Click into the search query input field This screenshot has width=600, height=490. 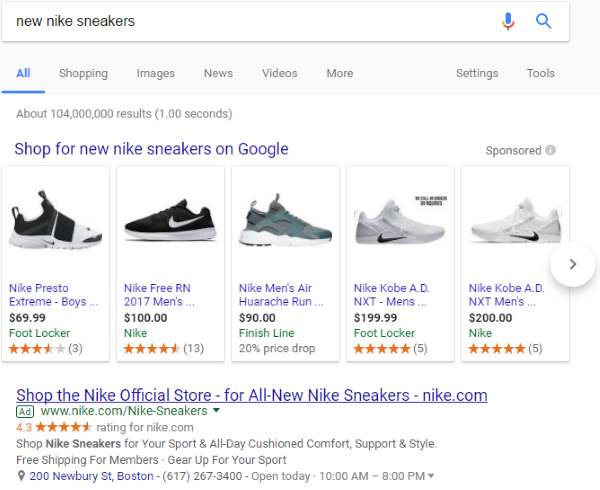coord(250,21)
